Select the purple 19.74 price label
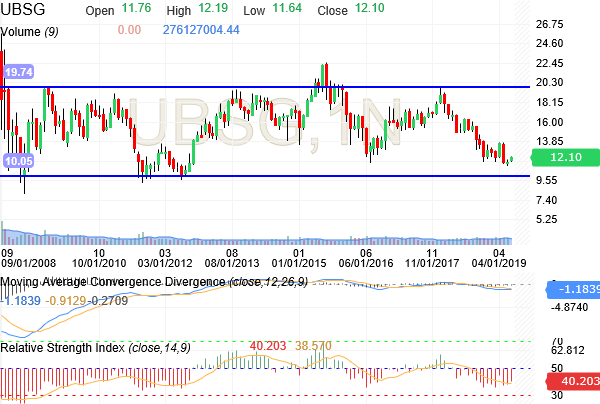 coord(19,72)
